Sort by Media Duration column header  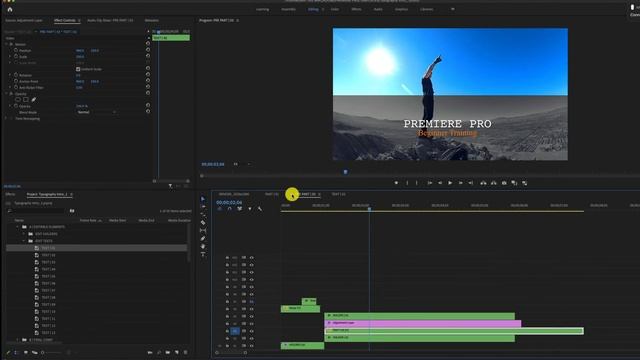point(179,220)
